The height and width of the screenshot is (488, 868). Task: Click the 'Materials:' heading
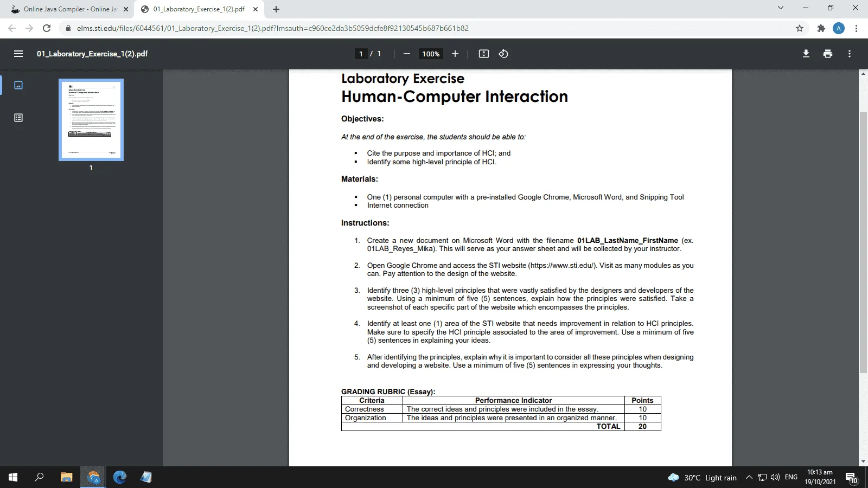pyautogui.click(x=360, y=179)
